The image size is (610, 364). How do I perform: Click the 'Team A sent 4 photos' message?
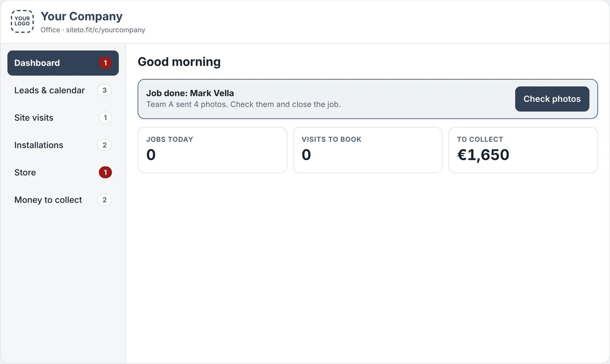(x=243, y=104)
